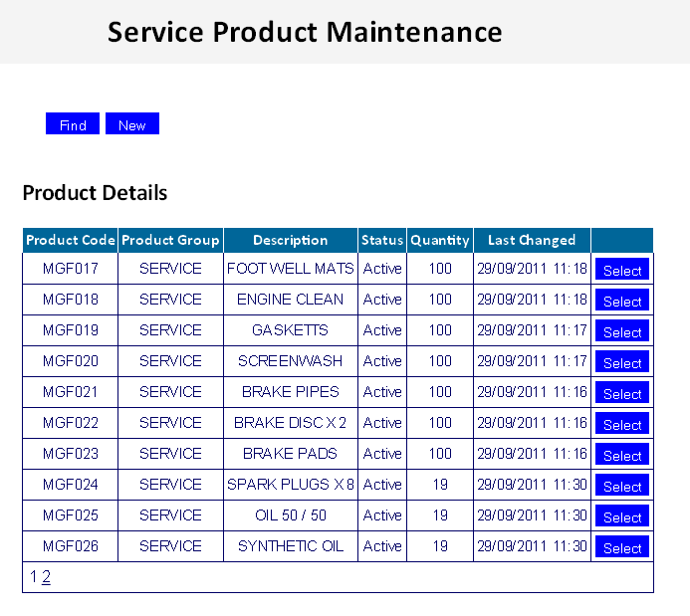Select the BRAKE PADS row MGF023

click(621, 454)
